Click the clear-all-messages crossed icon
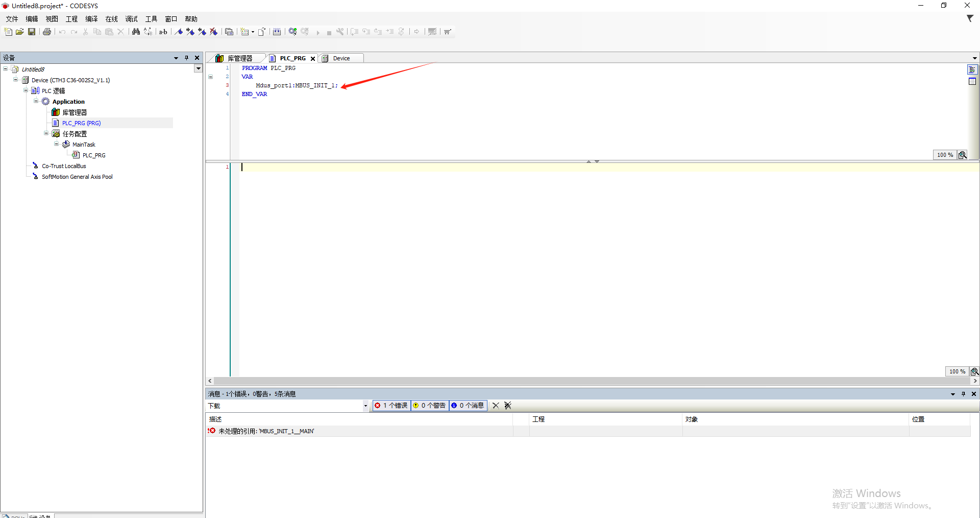 click(508, 406)
